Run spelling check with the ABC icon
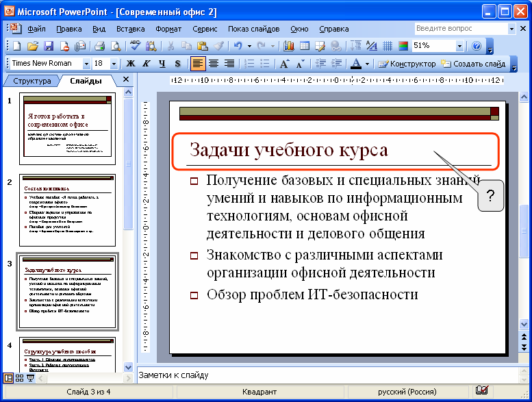This screenshot has height=402, width=532. coord(135,46)
